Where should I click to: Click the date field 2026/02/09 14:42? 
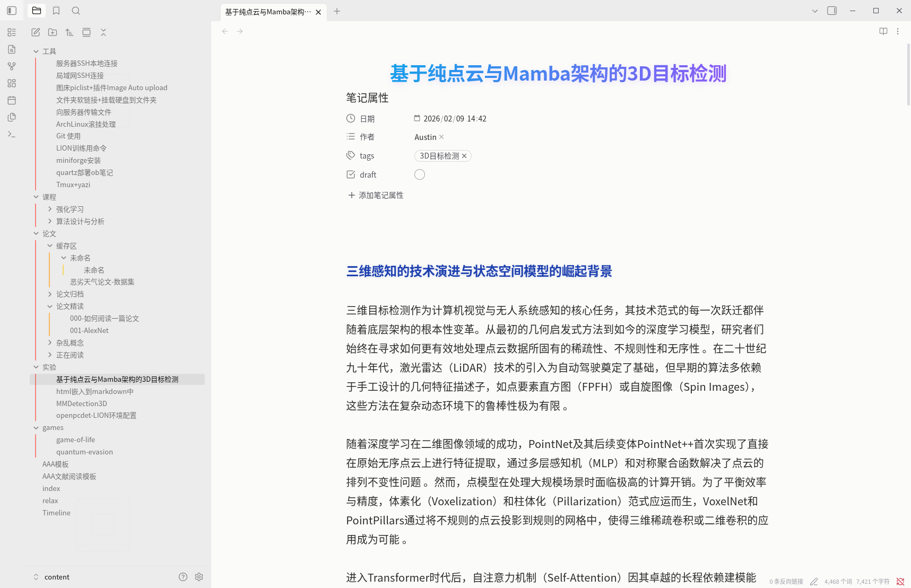pyautogui.click(x=455, y=119)
